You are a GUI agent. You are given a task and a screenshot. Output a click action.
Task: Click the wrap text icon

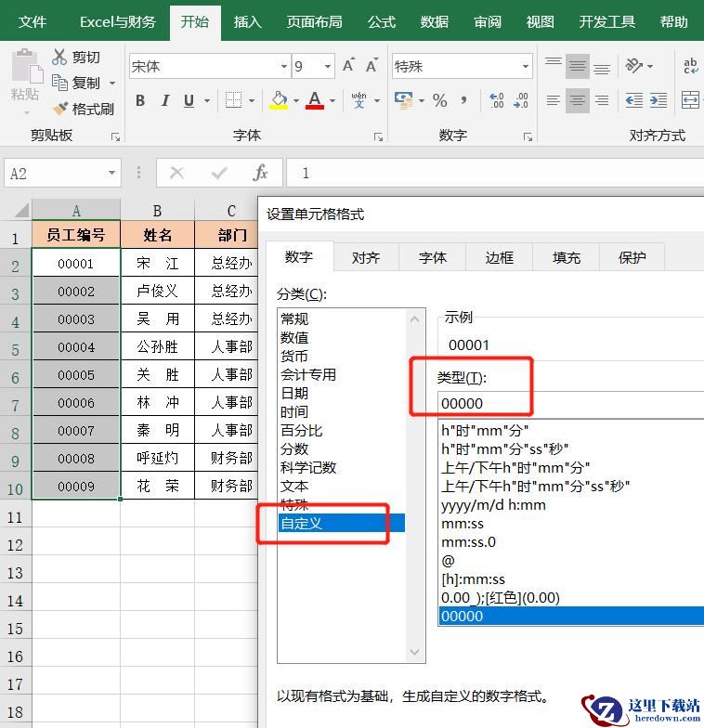690,65
